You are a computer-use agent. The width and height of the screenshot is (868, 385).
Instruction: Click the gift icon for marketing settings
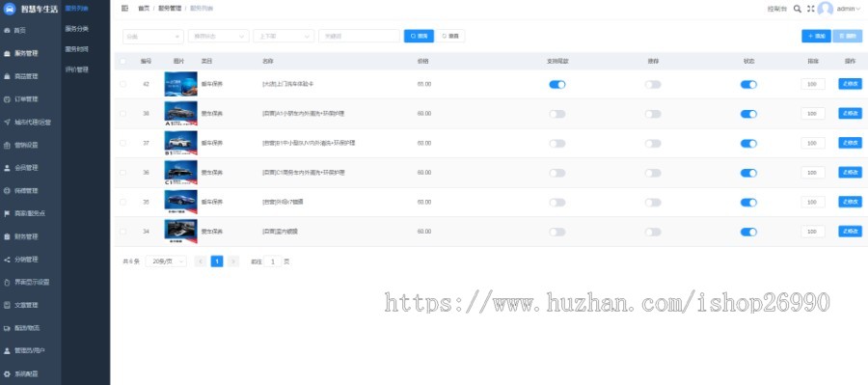click(7, 145)
